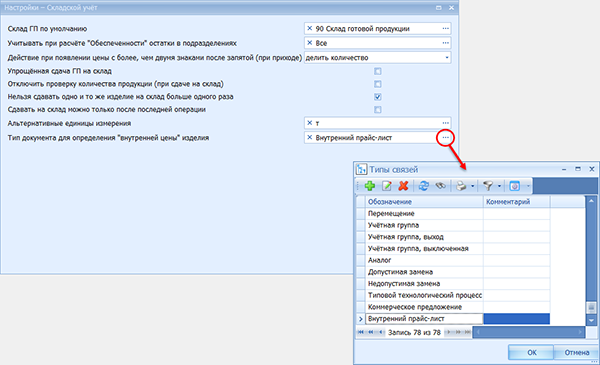
Task: Go to next page in record navigator
Action: 458,332
